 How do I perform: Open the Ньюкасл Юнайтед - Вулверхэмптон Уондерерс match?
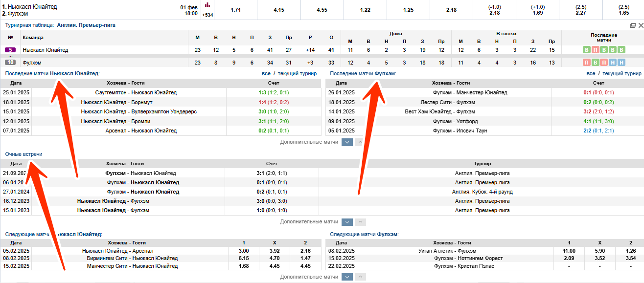139,111
